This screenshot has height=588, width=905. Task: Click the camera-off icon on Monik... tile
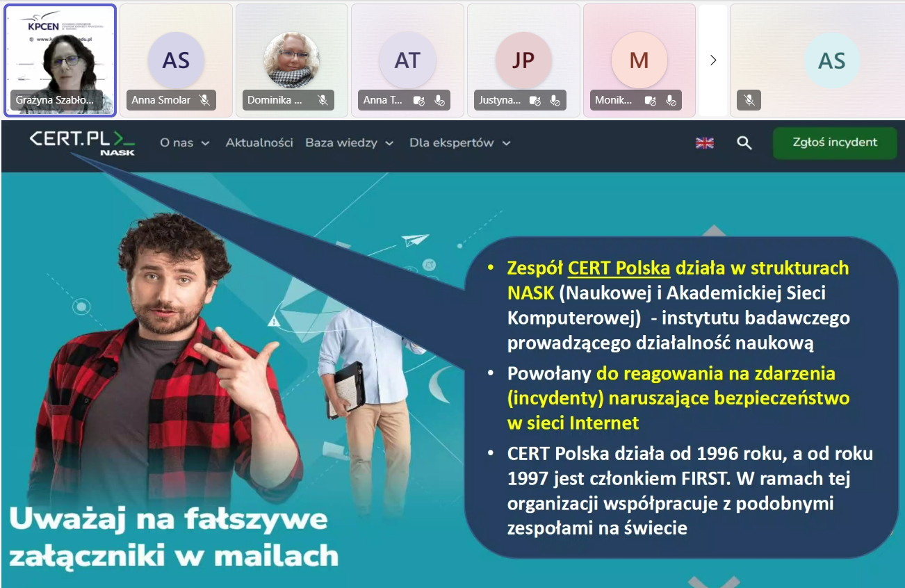[651, 100]
